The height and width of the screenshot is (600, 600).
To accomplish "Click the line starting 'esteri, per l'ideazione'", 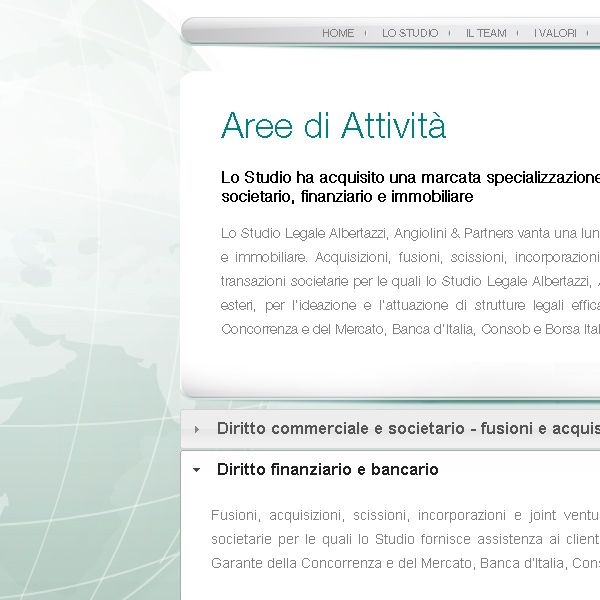I will click(410, 305).
